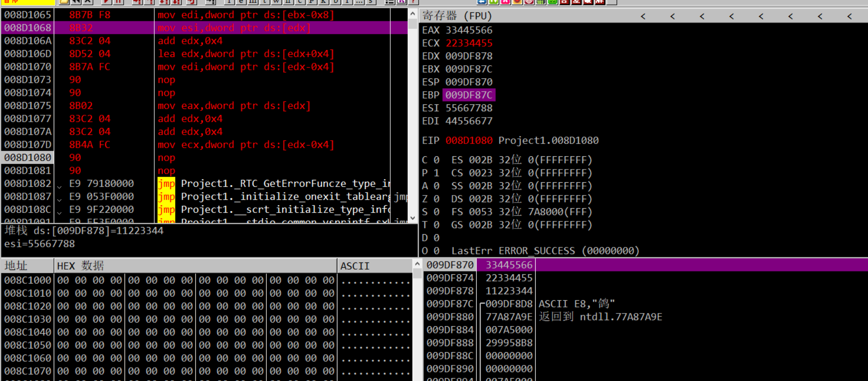
Task: Click address 008D1070 in the disassembly
Action: point(27,67)
